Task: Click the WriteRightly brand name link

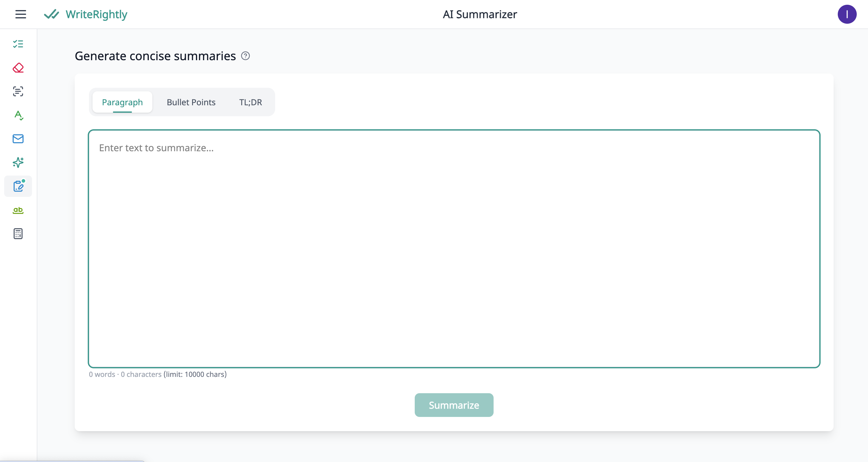Action: tap(96, 14)
